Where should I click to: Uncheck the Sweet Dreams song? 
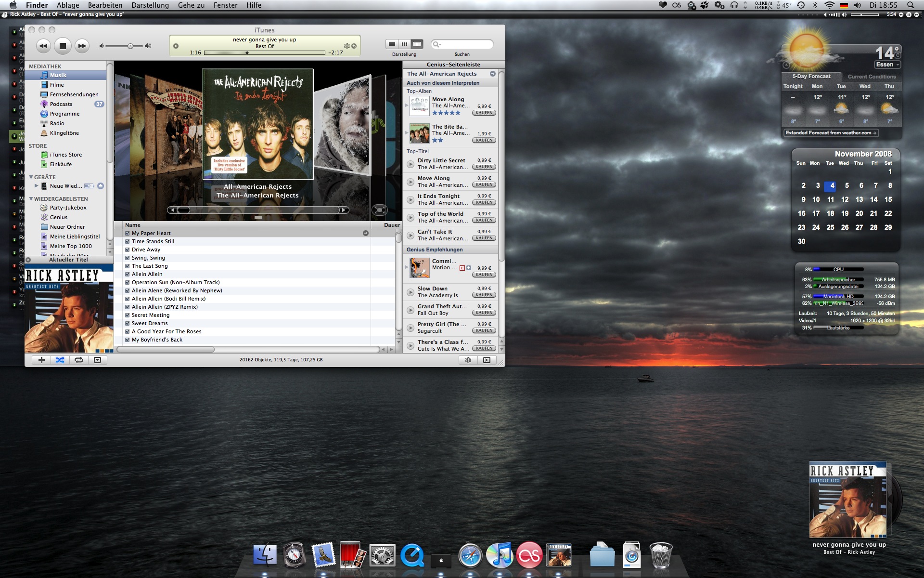(128, 323)
